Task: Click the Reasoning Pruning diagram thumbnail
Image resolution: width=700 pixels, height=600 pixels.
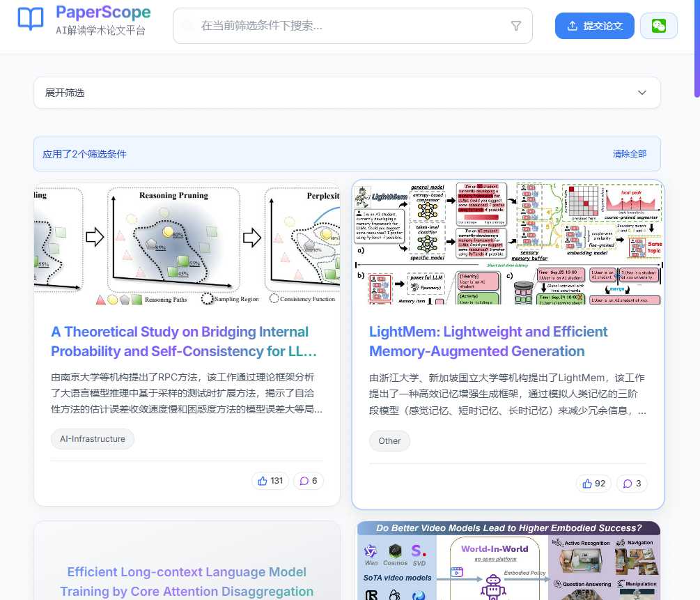Action: point(187,244)
